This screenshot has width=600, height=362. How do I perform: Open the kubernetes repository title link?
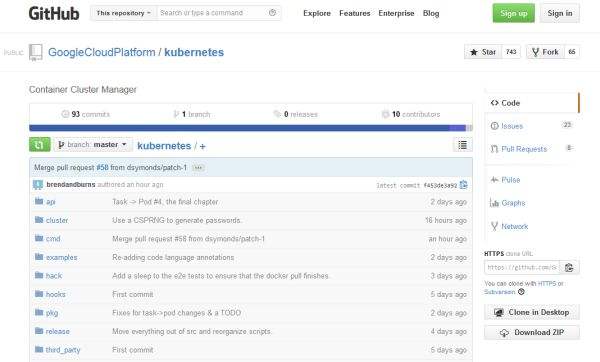194,52
